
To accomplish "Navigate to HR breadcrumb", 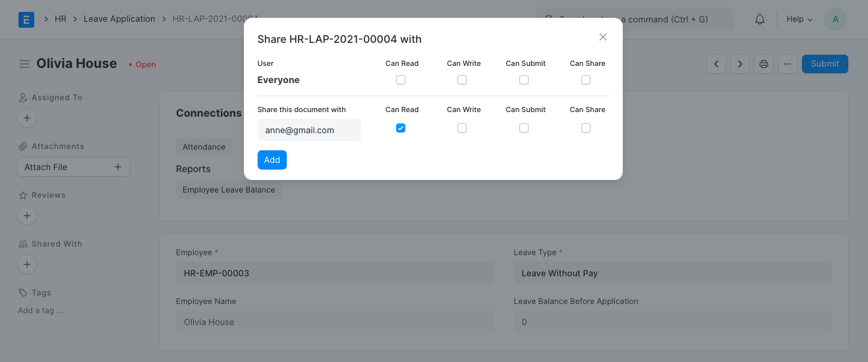I will [61, 19].
